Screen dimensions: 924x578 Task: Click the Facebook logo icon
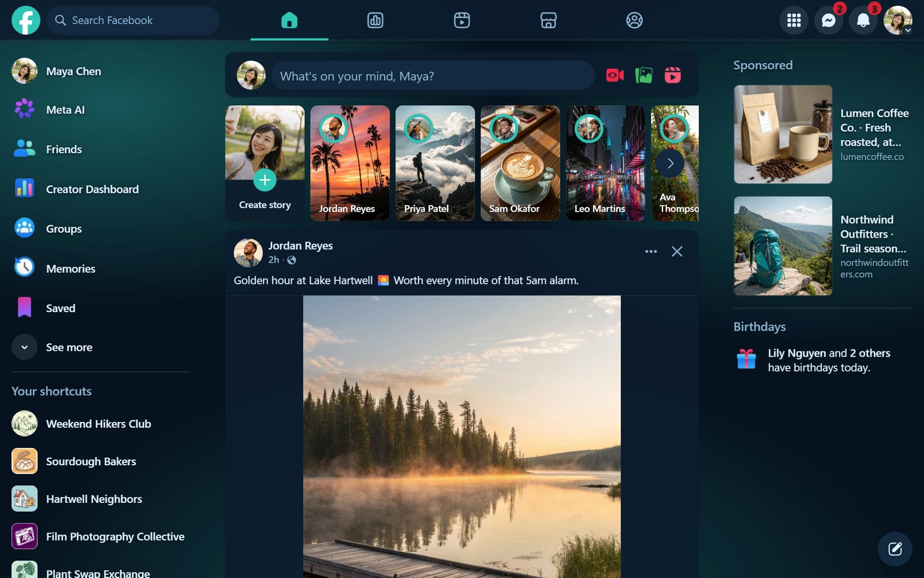pyautogui.click(x=26, y=20)
